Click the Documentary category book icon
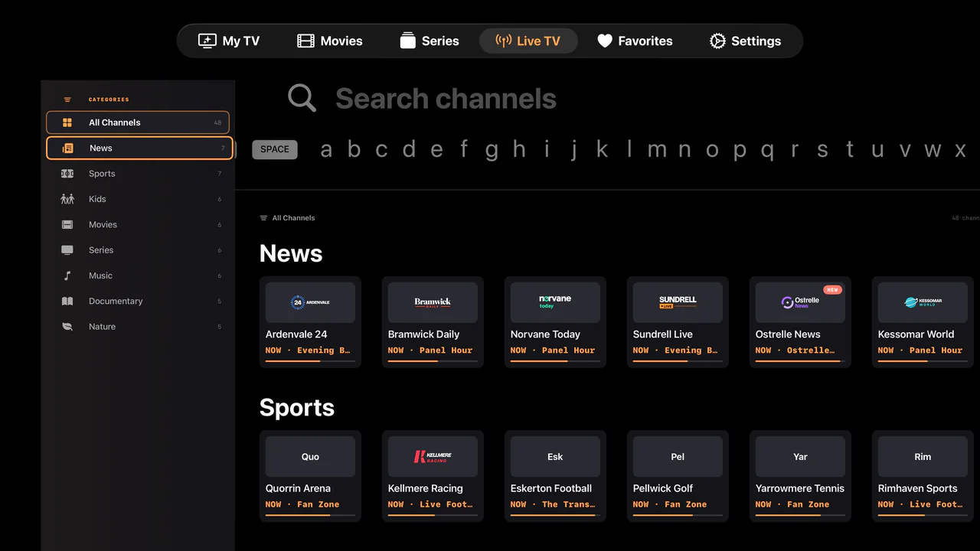Viewport: 980px width, 551px height. (x=67, y=301)
